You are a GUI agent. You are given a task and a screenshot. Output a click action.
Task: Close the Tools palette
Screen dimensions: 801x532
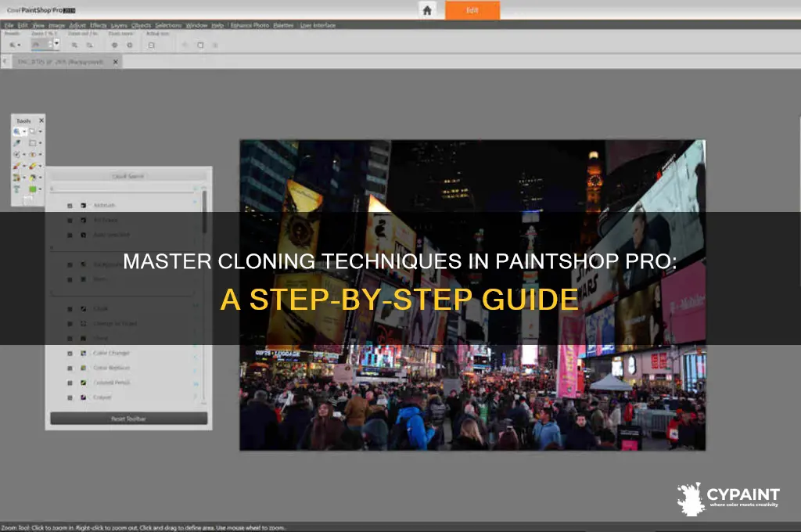41,120
